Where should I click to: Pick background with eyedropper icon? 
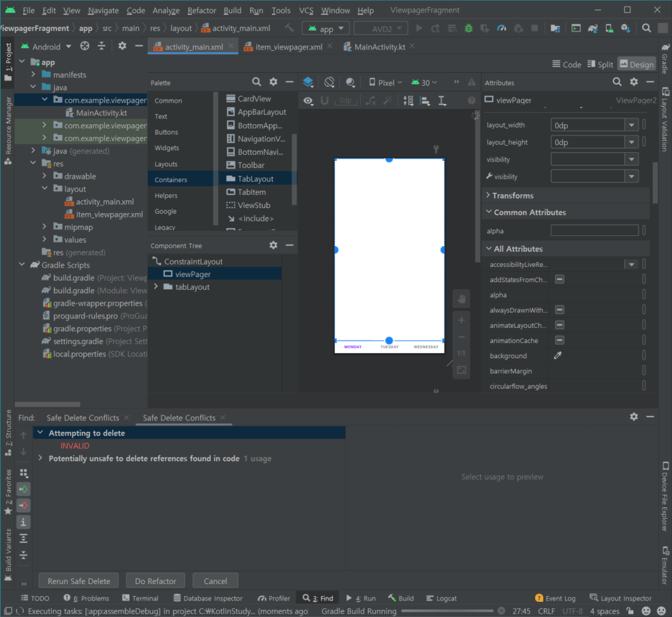point(558,356)
